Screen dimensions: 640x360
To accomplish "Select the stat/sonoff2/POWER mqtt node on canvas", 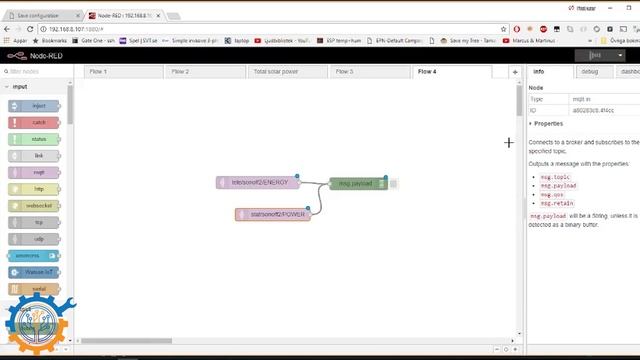I will pos(273,214).
